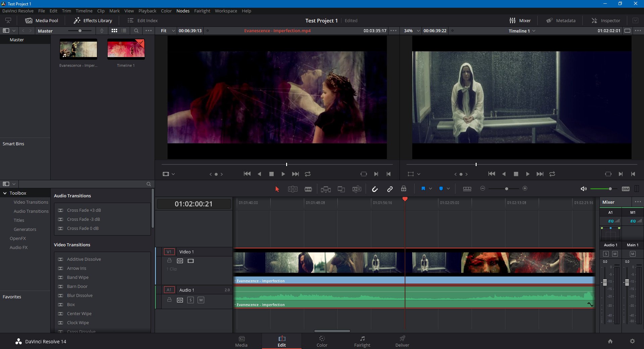Click the Position Lock padlock icon
644x349 pixels.
pyautogui.click(x=404, y=189)
